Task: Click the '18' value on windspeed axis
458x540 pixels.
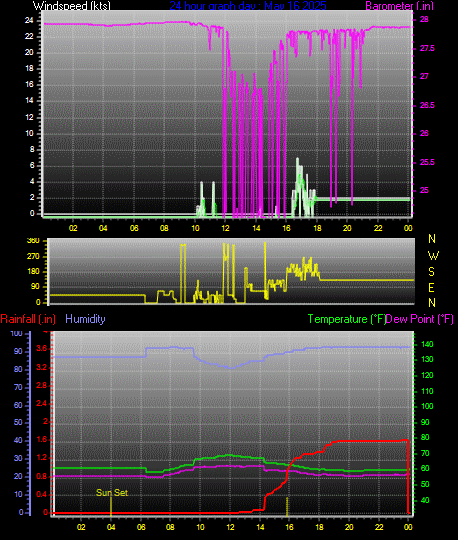Action: coord(29,69)
